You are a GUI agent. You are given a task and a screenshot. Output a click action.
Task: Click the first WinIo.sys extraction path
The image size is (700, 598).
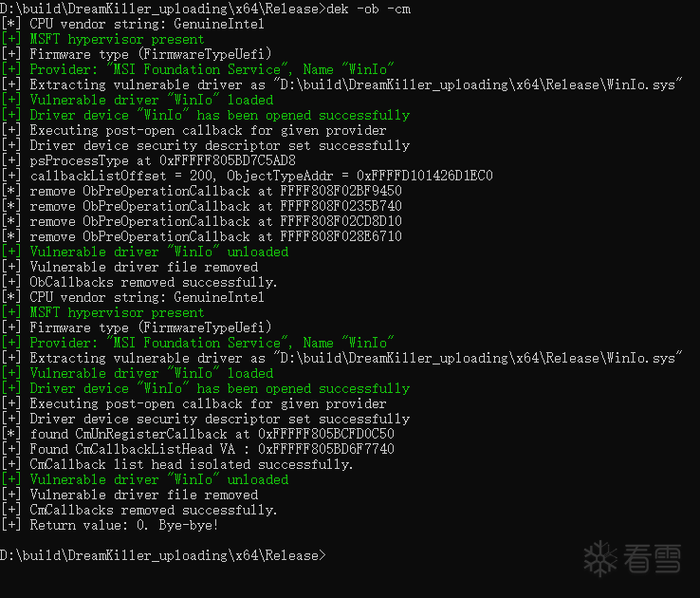click(x=478, y=84)
